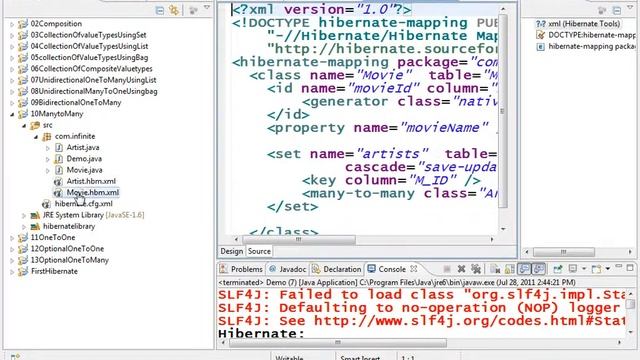Open the Declaration tab
This screenshot has height=360, width=640.
(337, 269)
